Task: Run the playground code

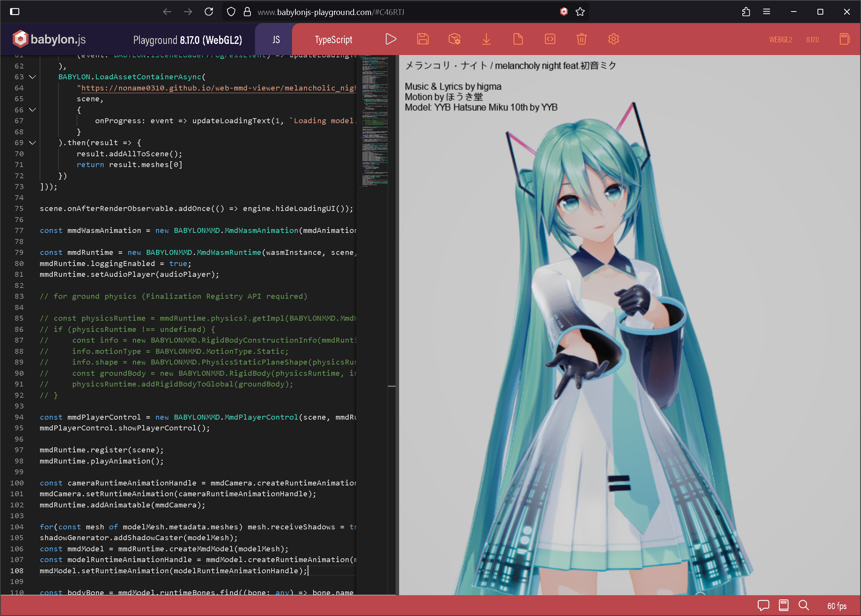Action: coord(391,39)
